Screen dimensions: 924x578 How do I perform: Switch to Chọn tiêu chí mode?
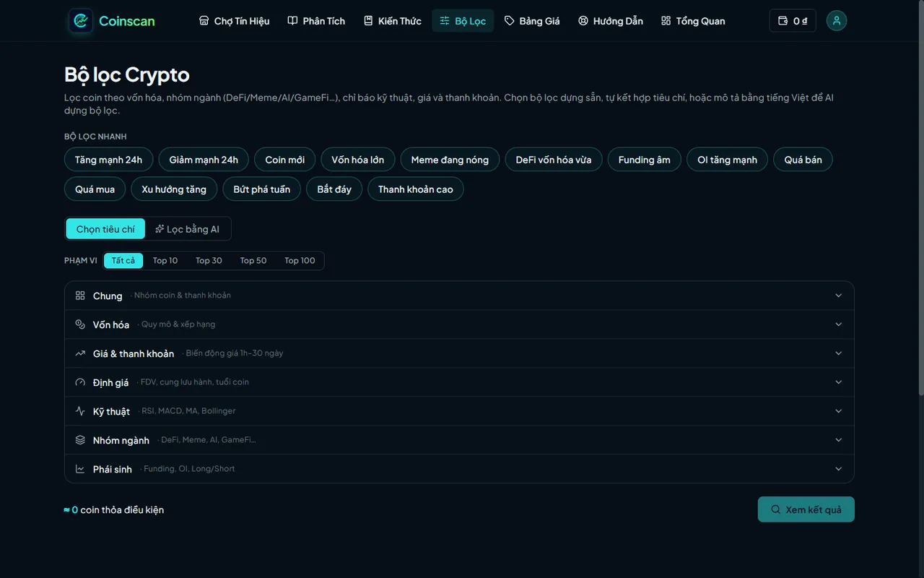pos(105,229)
